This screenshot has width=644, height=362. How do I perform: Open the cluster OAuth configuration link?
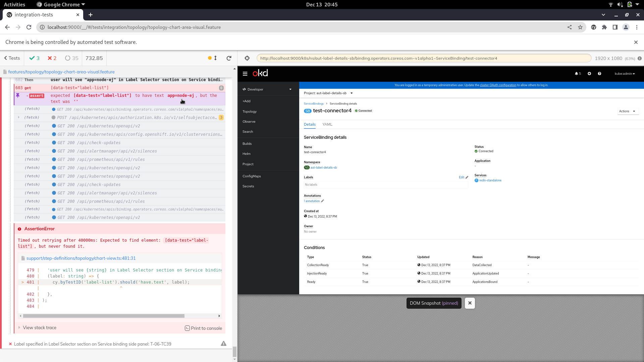498,85
